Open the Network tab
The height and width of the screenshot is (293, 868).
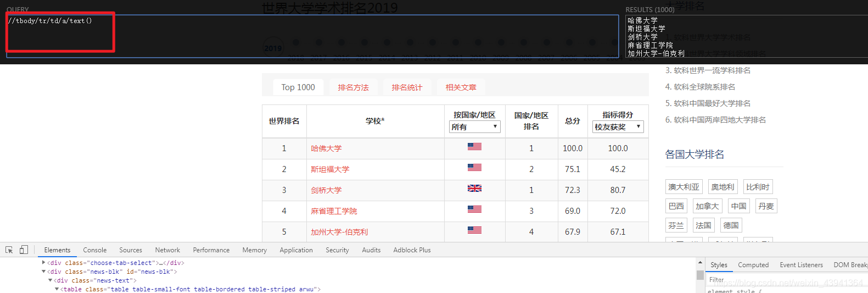[x=167, y=250]
